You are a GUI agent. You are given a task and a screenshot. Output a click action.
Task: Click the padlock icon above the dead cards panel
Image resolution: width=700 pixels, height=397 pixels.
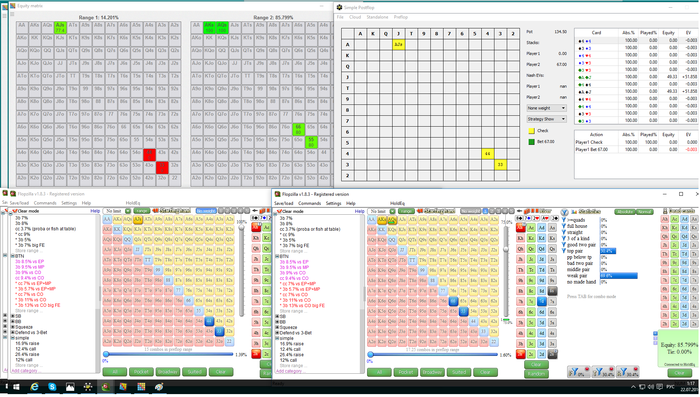665,211
